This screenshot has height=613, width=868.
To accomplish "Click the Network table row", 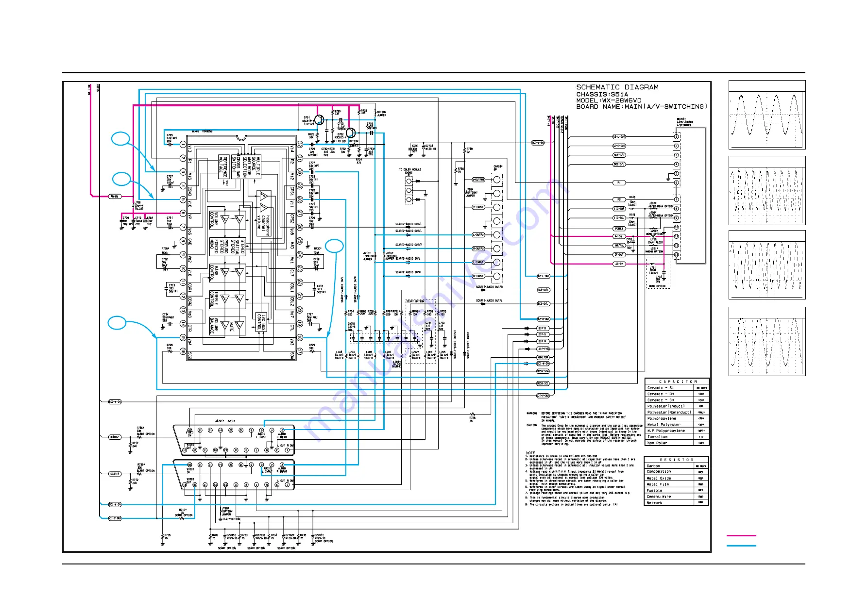I will (677, 503).
